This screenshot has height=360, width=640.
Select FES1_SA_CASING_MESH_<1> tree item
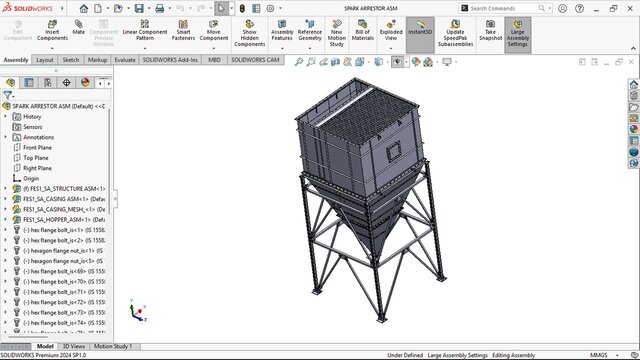pos(64,209)
